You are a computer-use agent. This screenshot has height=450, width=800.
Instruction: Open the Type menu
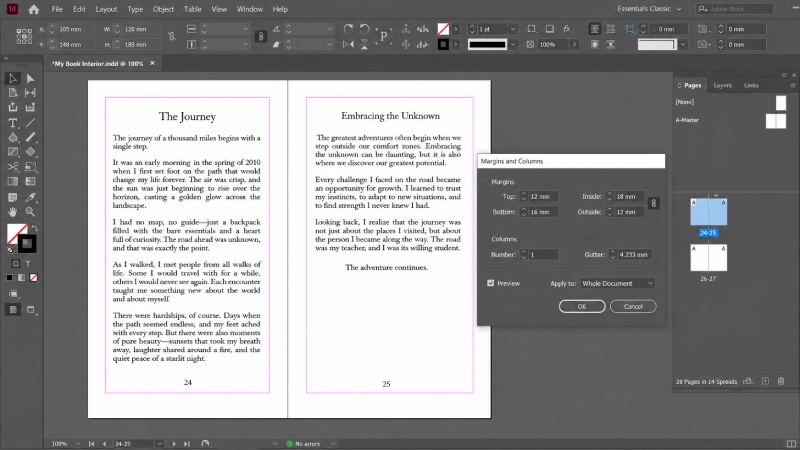135,9
